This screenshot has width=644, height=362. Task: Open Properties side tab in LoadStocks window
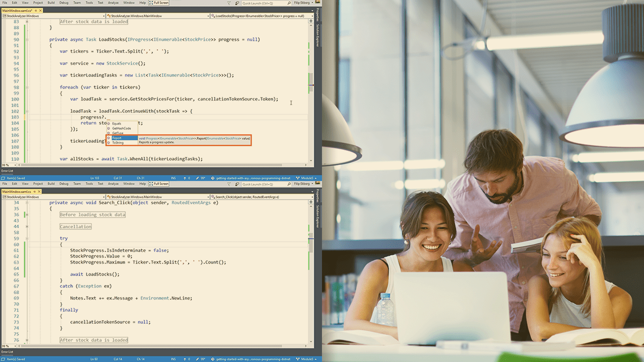[x=317, y=15]
